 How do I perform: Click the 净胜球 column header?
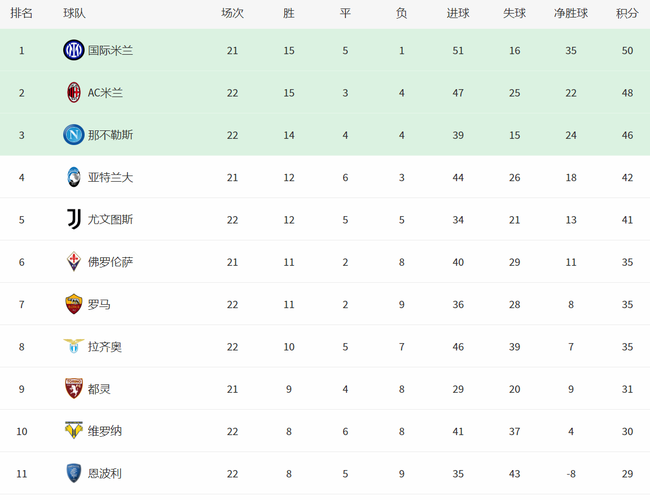pyautogui.click(x=571, y=13)
